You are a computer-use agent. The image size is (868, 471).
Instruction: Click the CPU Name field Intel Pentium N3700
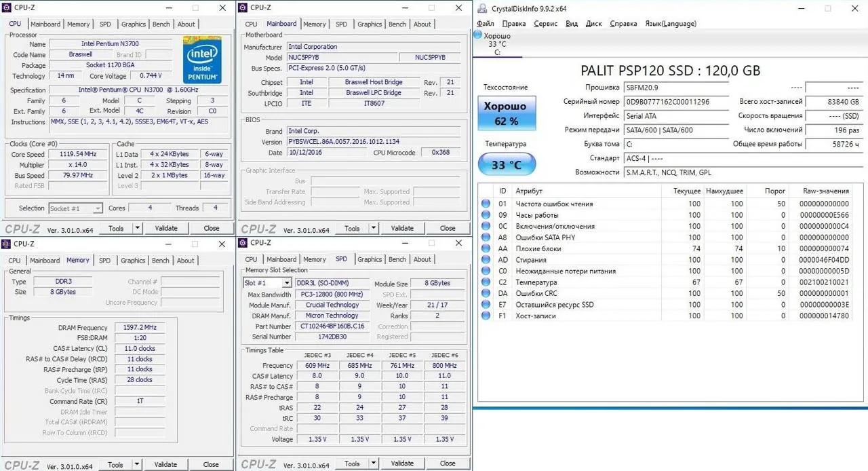(x=110, y=44)
